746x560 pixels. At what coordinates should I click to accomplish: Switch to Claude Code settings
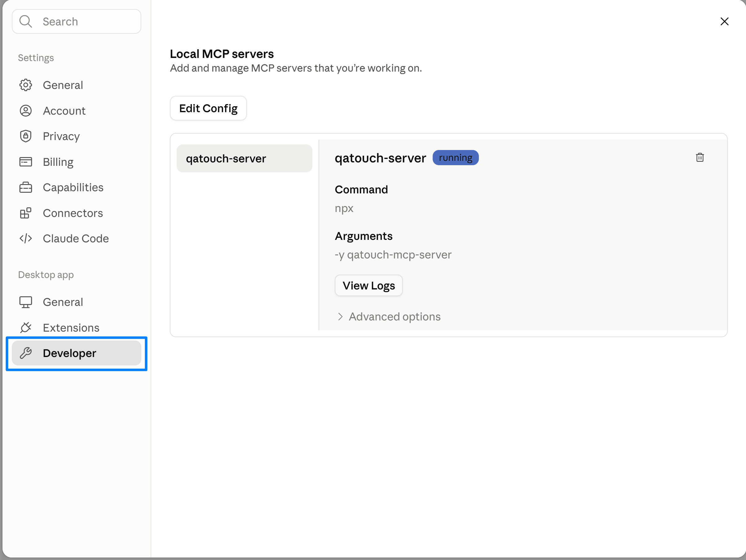[x=76, y=238]
